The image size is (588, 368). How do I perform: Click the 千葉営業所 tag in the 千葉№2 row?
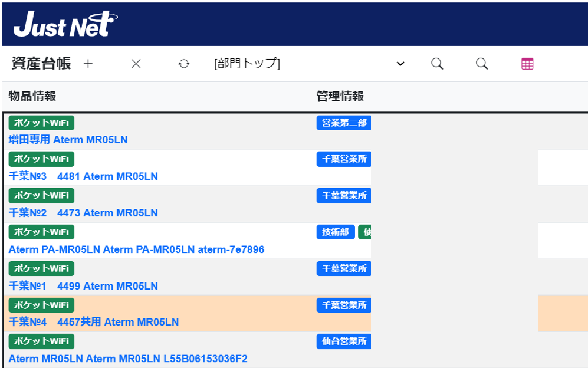(x=344, y=195)
